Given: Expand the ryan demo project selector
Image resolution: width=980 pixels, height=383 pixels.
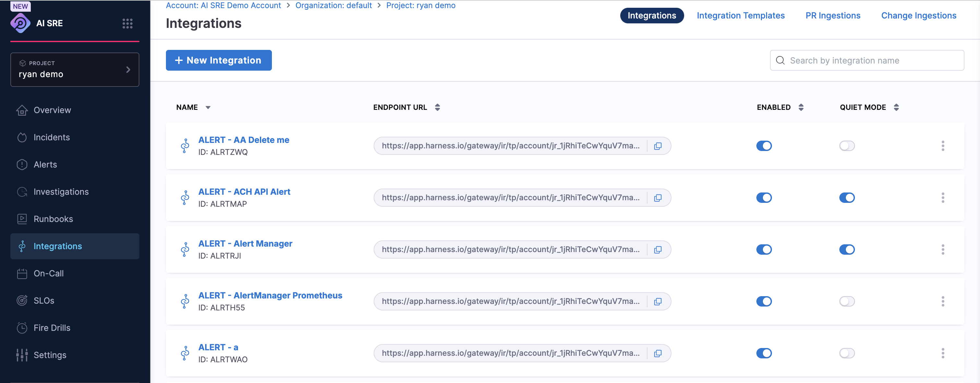Looking at the screenshot, I should (x=75, y=70).
